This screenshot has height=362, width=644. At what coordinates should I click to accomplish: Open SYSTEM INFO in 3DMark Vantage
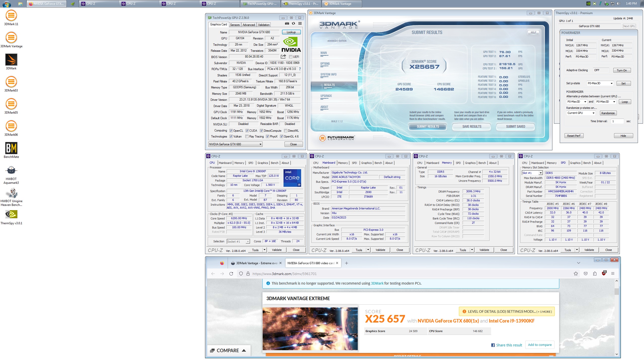coord(328,74)
